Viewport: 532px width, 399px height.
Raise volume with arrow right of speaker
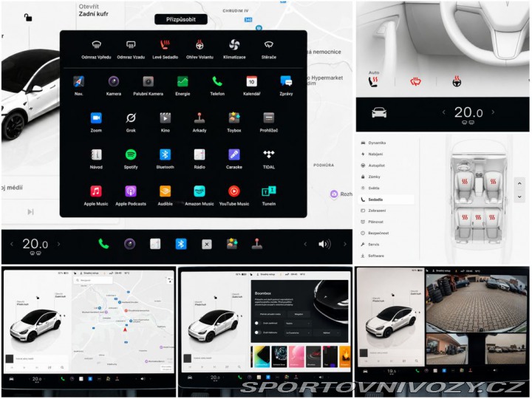(345, 244)
